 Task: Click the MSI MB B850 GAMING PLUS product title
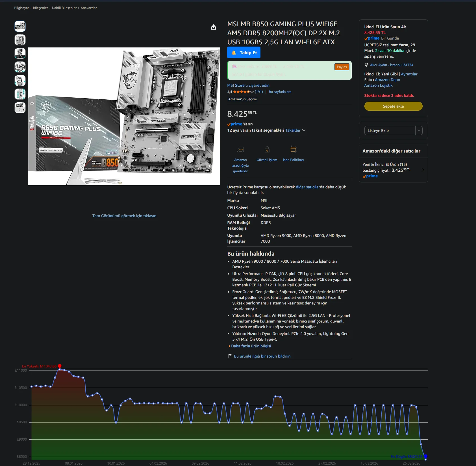[284, 33]
